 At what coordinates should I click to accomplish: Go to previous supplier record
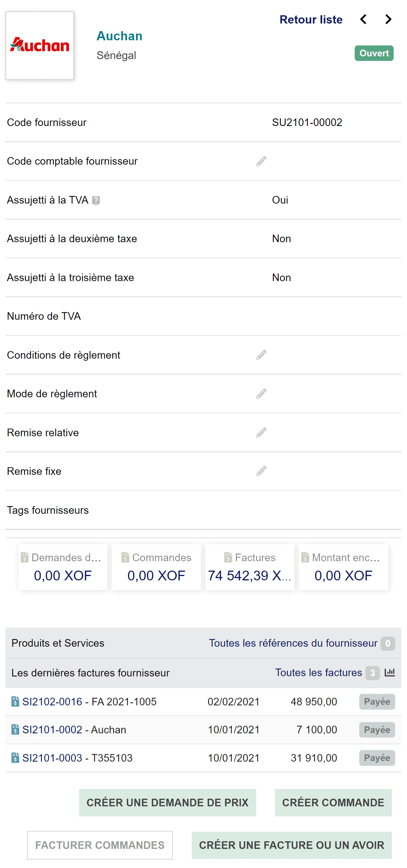point(363,19)
